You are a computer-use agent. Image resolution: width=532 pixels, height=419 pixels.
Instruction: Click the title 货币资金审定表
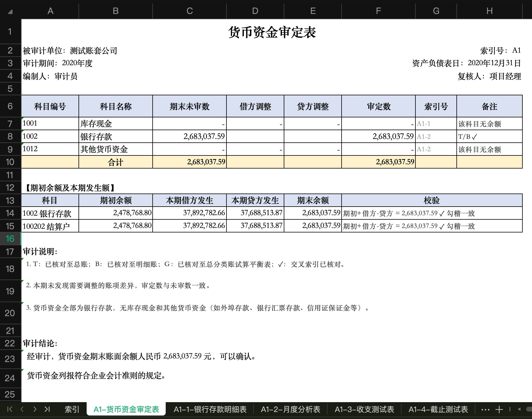[272, 32]
